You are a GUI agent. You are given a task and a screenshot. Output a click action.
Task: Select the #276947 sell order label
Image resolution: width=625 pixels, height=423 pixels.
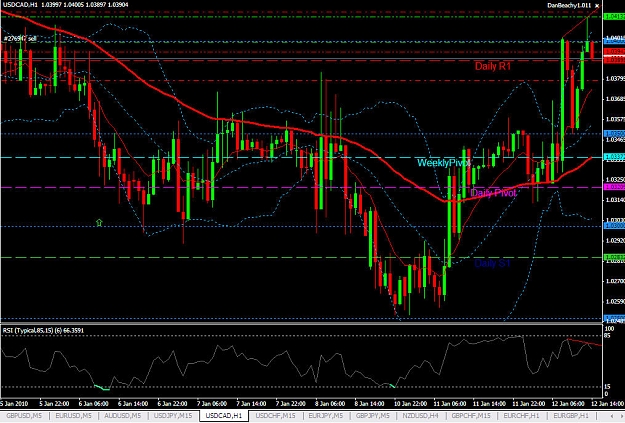(x=20, y=39)
